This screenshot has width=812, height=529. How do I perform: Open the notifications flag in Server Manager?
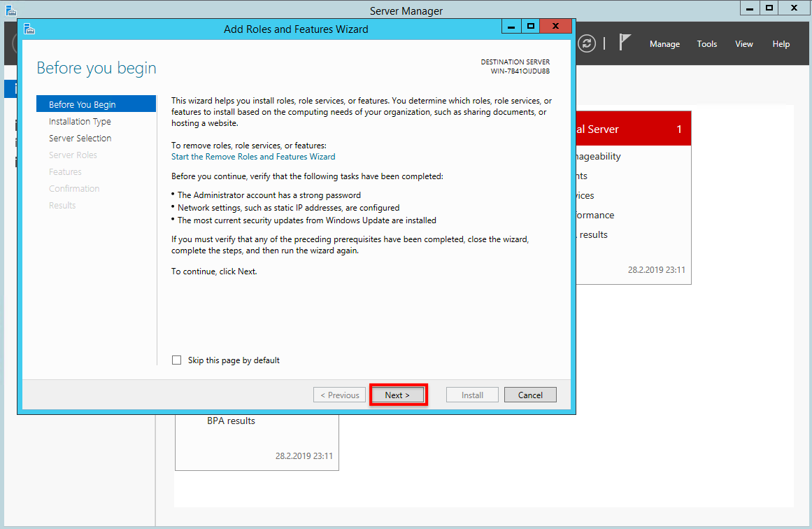(x=625, y=43)
